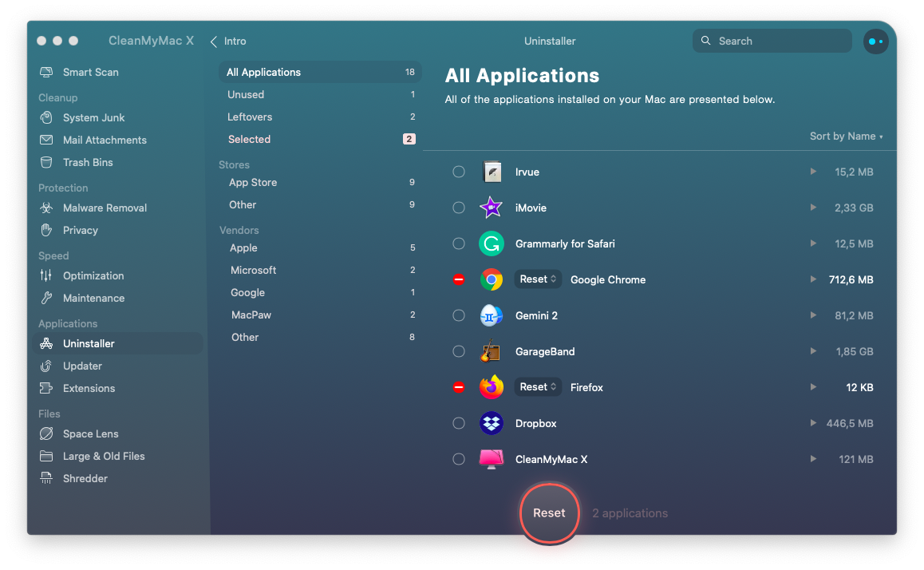The image size is (924, 570).
Task: Expand Google Chrome details arrow
Action: [x=813, y=279]
